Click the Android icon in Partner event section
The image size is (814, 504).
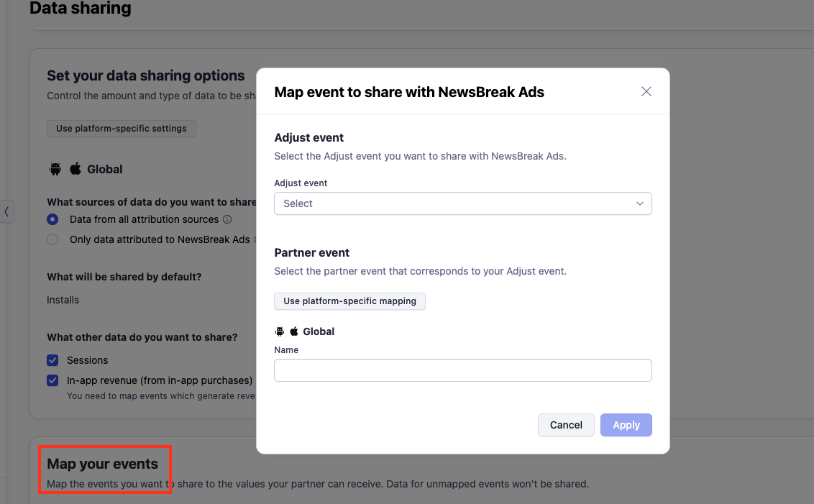tap(280, 331)
